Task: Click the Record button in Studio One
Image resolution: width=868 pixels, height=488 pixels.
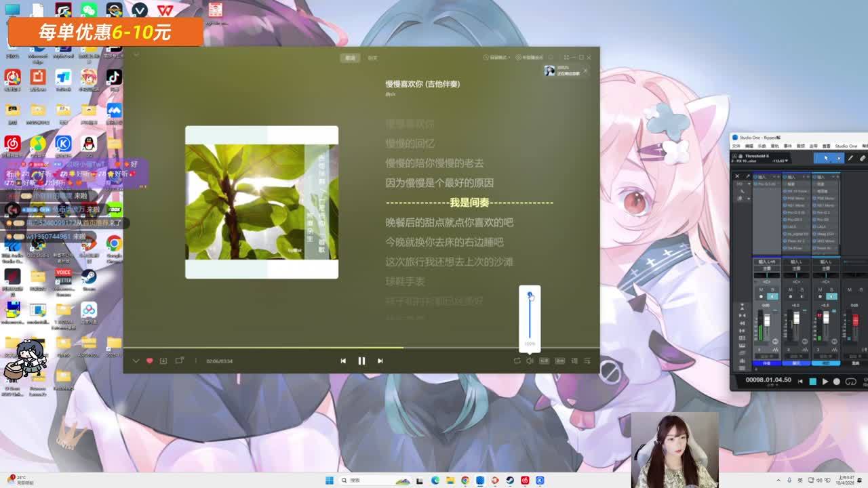Action: 836,382
